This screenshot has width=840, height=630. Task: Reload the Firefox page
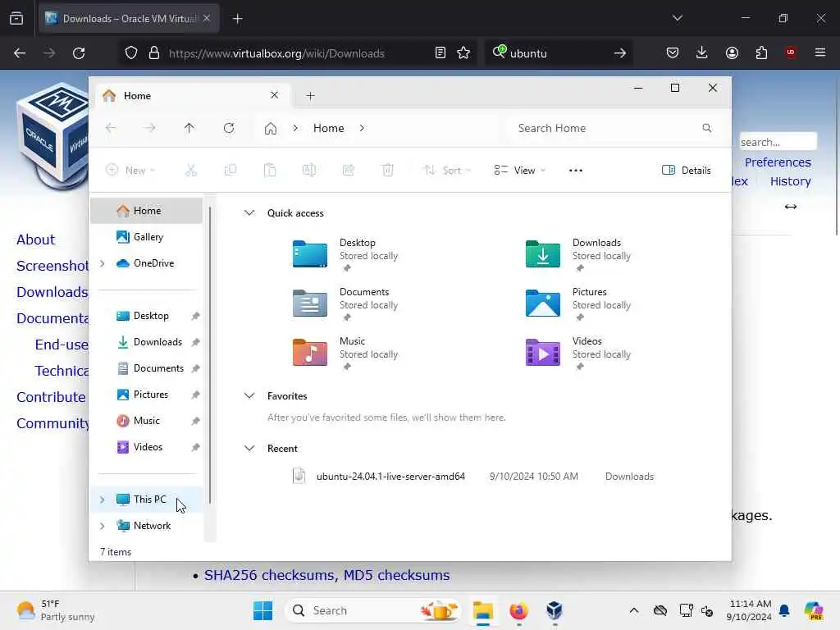(x=79, y=53)
